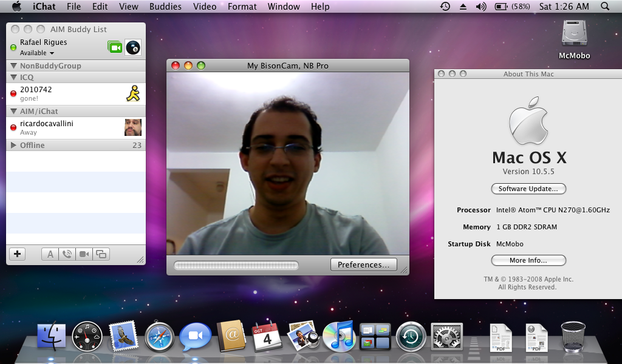This screenshot has height=364, width=622.
Task: Click the screen sharing icon in the buddy list
Action: click(x=101, y=254)
